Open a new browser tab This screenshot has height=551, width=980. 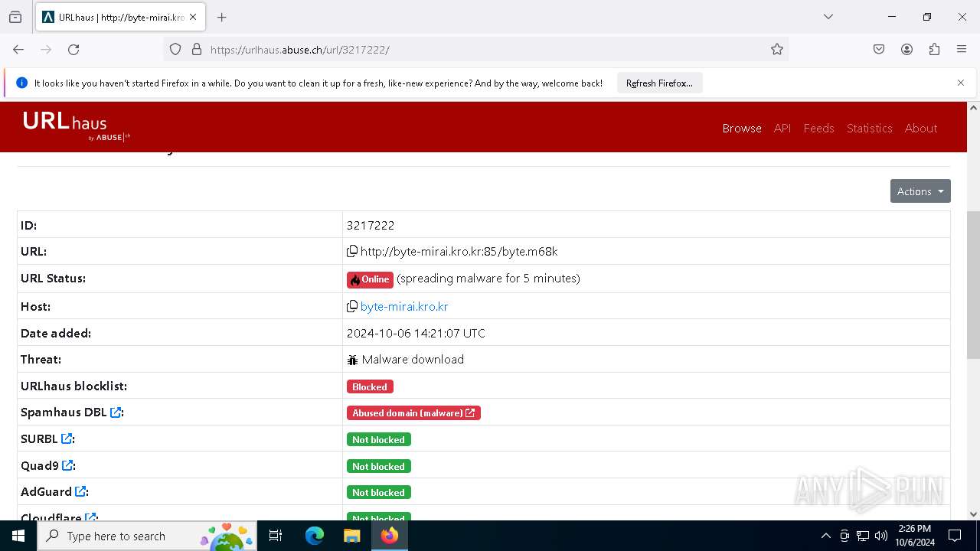tap(221, 17)
